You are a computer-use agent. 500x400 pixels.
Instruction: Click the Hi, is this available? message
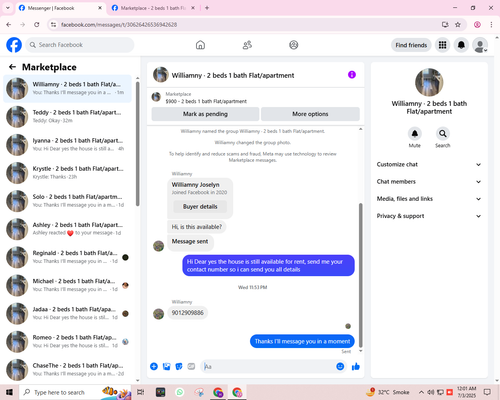tap(197, 227)
